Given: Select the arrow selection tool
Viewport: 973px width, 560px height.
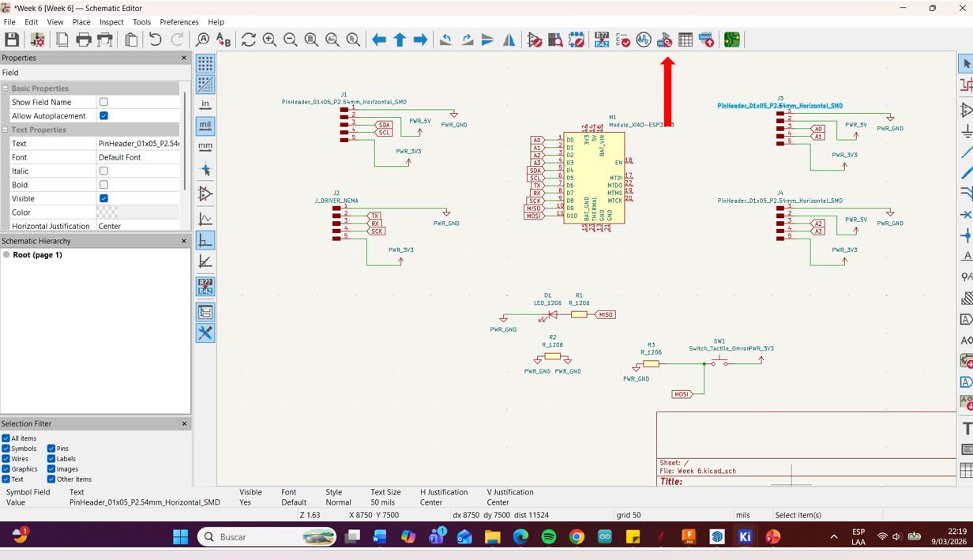Looking at the screenshot, I should (x=966, y=63).
